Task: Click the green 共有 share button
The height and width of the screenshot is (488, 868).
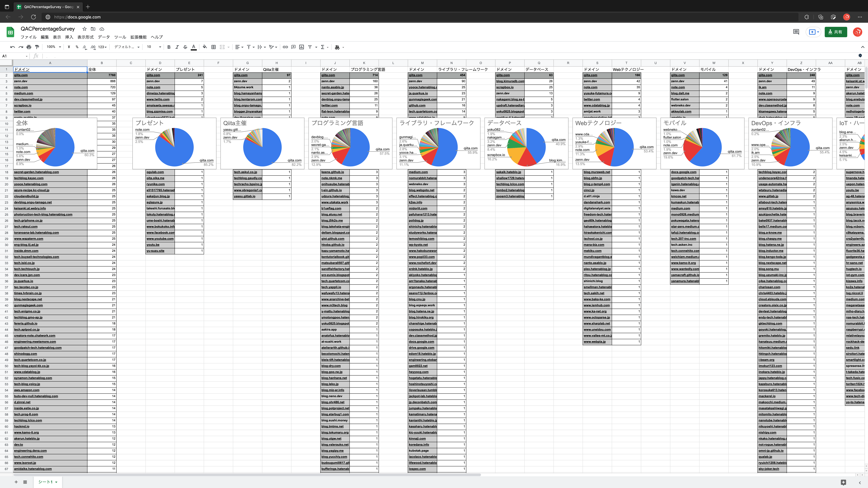Action: (836, 32)
